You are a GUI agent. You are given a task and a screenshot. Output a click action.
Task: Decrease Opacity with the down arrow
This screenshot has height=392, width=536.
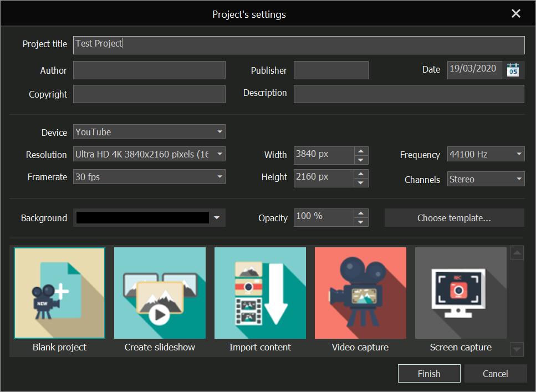click(361, 222)
